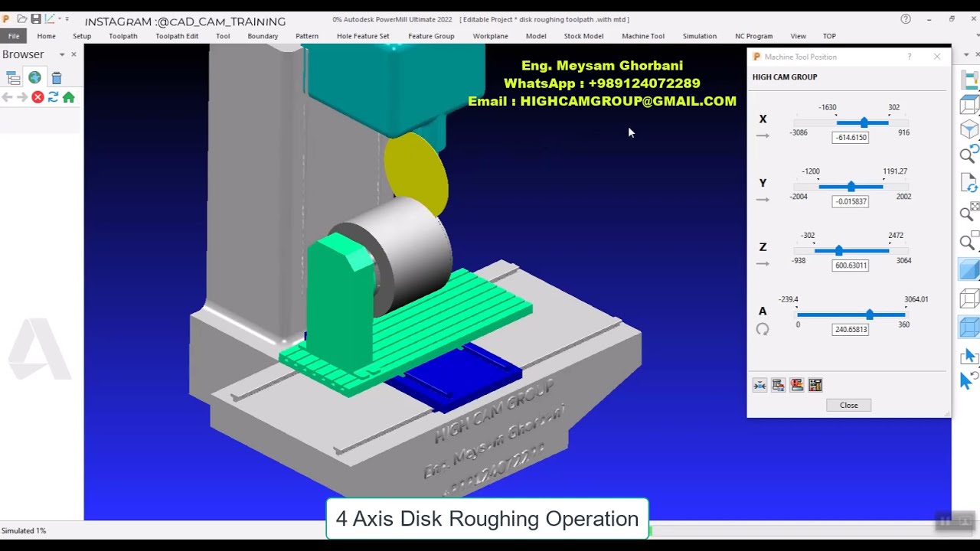Switch to the TOP ribbon tab
The width and height of the screenshot is (980, 551).
coord(829,36)
